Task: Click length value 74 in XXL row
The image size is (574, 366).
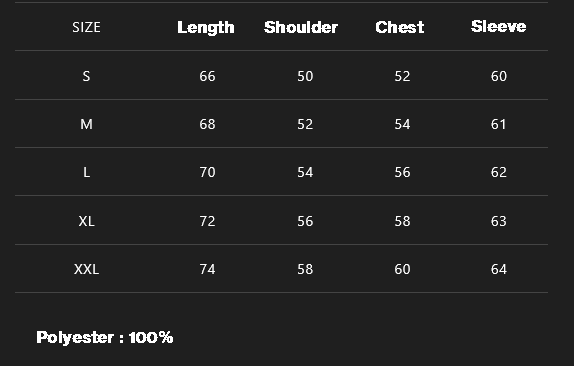Action: pos(207,269)
